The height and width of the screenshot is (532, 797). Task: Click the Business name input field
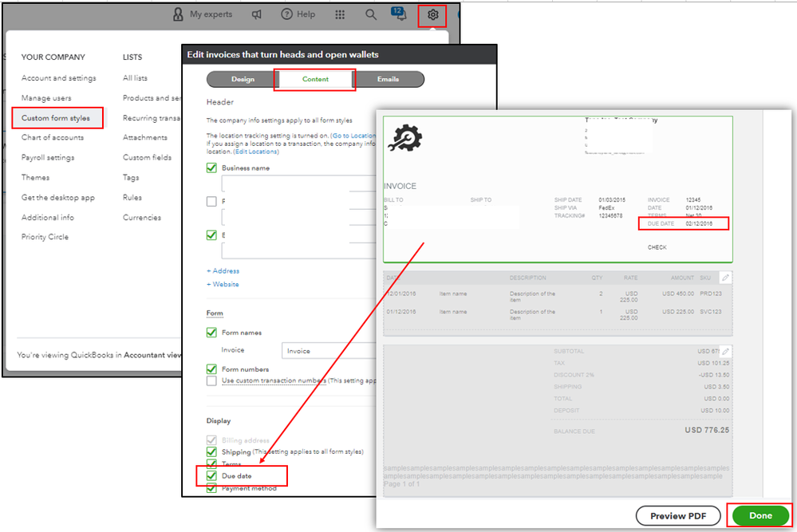click(x=299, y=183)
